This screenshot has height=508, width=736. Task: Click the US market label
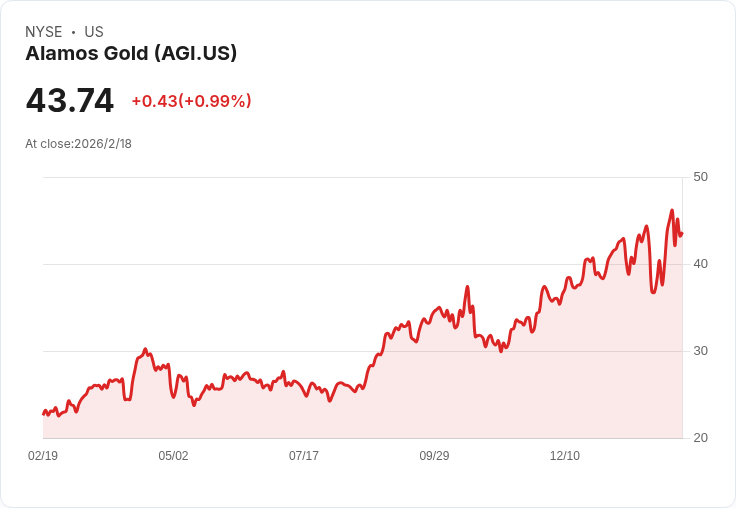click(94, 32)
